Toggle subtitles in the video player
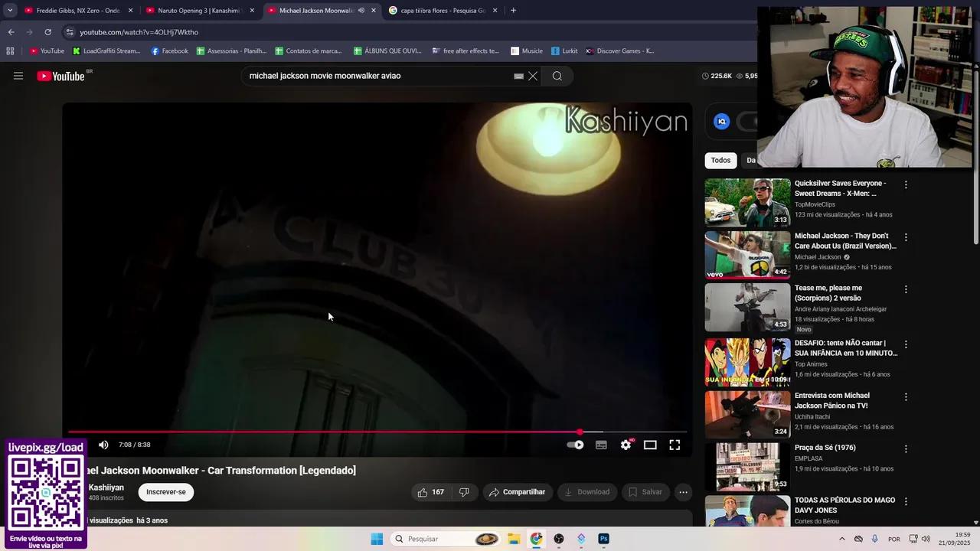 pyautogui.click(x=601, y=445)
